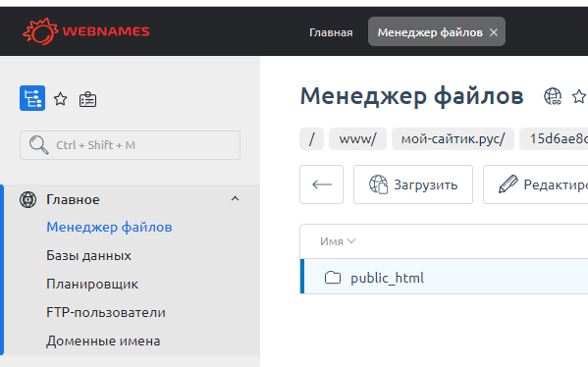Select the menu tree view icon
The height and width of the screenshot is (367, 588).
click(x=32, y=98)
